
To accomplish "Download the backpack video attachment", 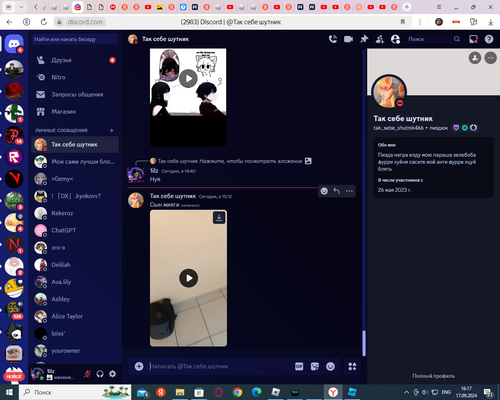I will [x=219, y=218].
